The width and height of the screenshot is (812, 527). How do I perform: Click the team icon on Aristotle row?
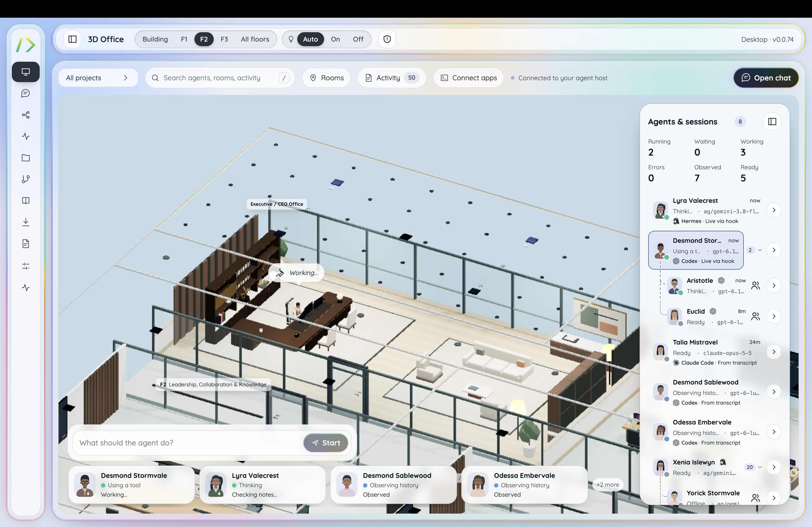756,286
